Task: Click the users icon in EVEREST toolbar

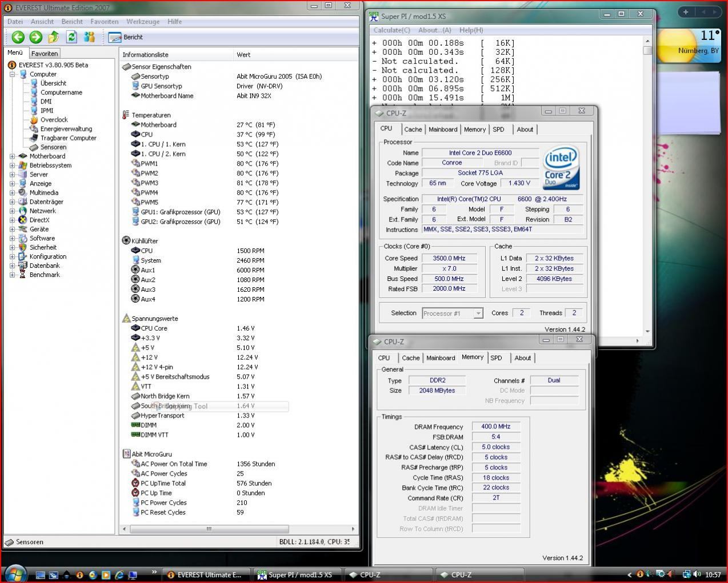Action: click(89, 37)
